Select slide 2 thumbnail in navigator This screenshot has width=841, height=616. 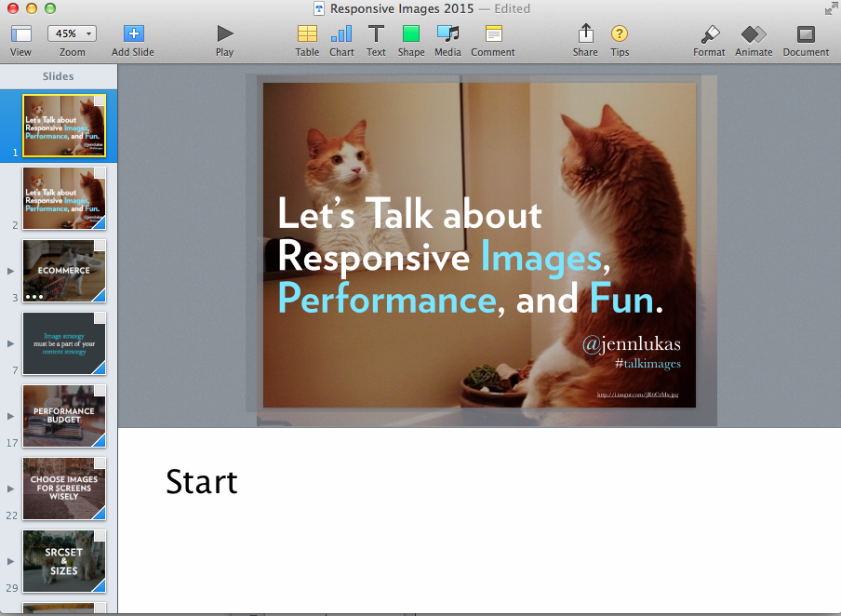64,197
